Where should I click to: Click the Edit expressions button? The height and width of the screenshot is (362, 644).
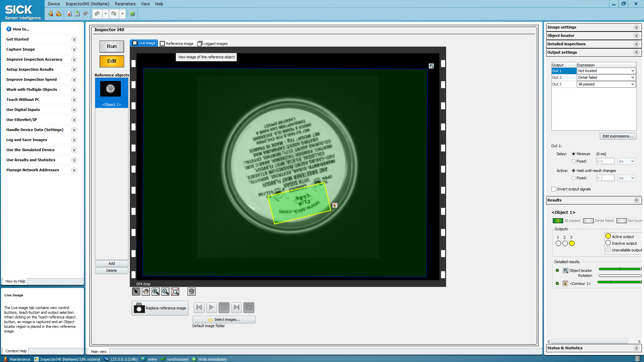coord(618,136)
